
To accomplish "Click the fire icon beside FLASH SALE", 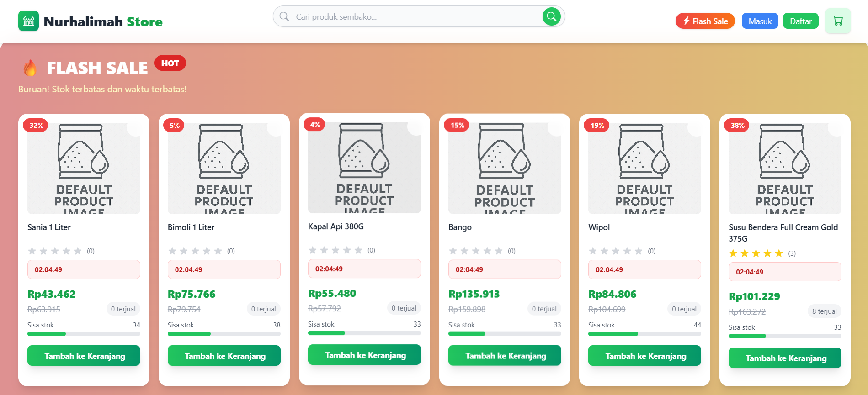I will [x=30, y=68].
